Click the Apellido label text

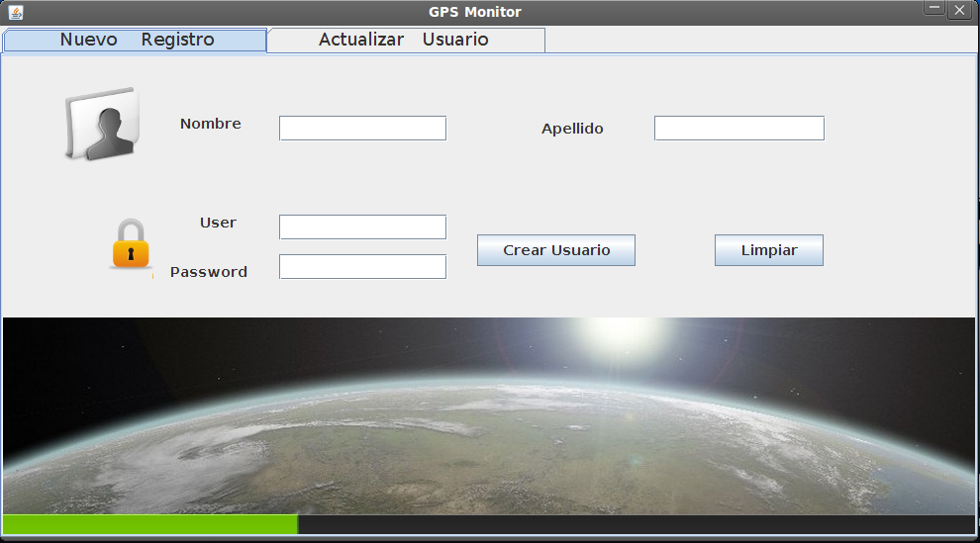572,129
